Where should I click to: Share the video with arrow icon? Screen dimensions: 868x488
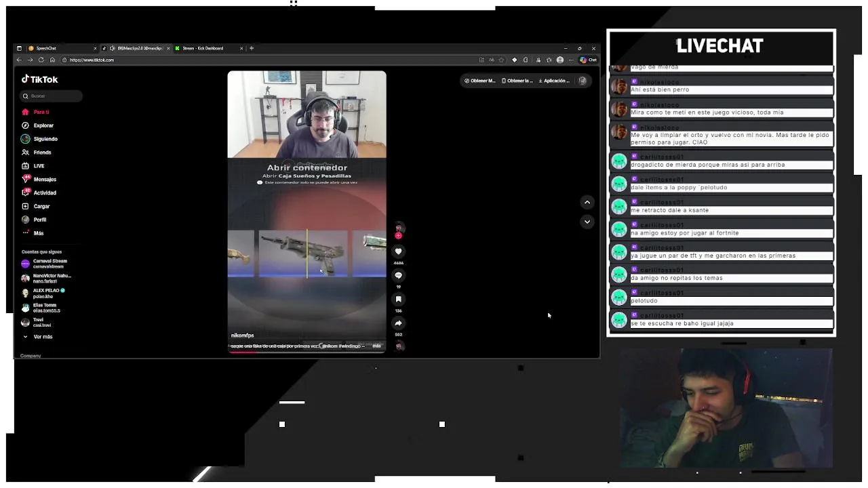(x=399, y=323)
